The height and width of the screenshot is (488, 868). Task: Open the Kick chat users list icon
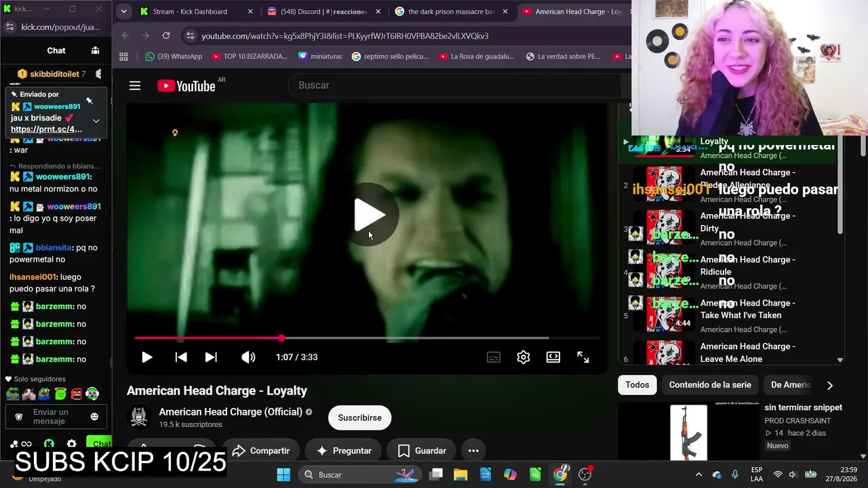coord(95,50)
